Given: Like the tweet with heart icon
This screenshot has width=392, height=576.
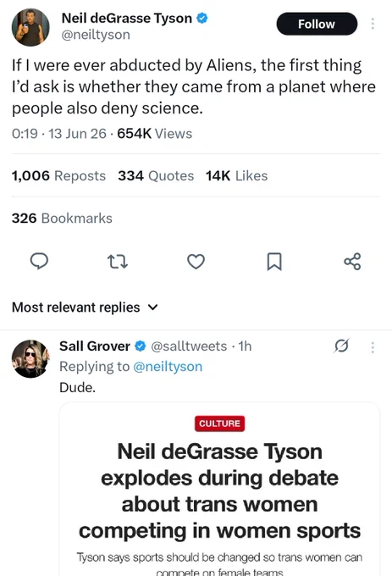Looking at the screenshot, I should (x=196, y=262).
